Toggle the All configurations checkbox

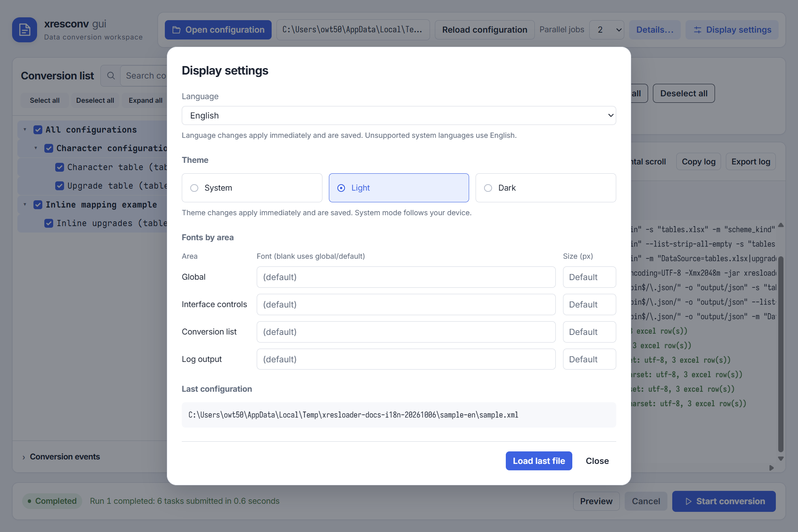point(38,130)
